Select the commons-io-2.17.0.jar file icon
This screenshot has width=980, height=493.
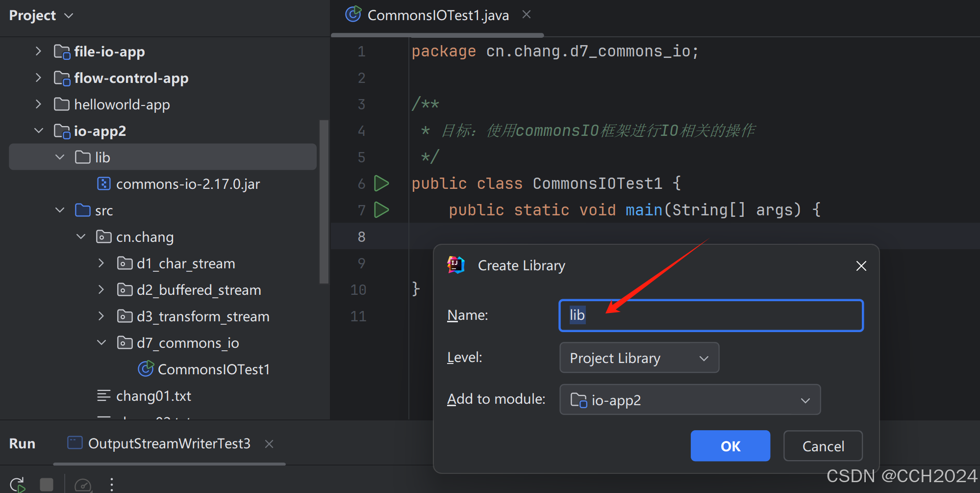tap(103, 183)
